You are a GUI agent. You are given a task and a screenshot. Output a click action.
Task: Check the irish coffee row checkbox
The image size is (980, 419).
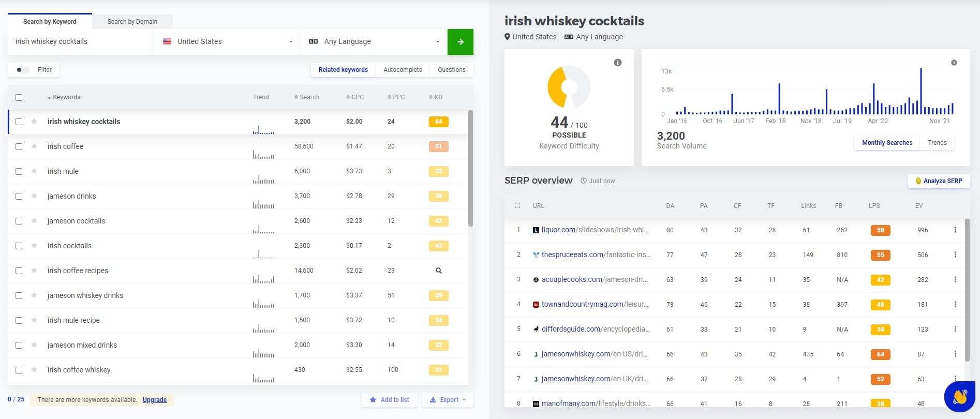(x=19, y=146)
